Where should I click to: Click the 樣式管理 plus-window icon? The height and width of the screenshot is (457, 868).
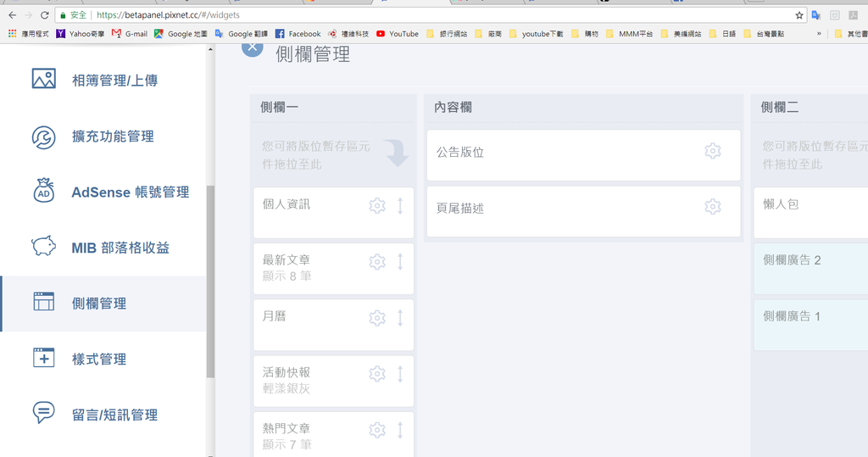point(44,358)
